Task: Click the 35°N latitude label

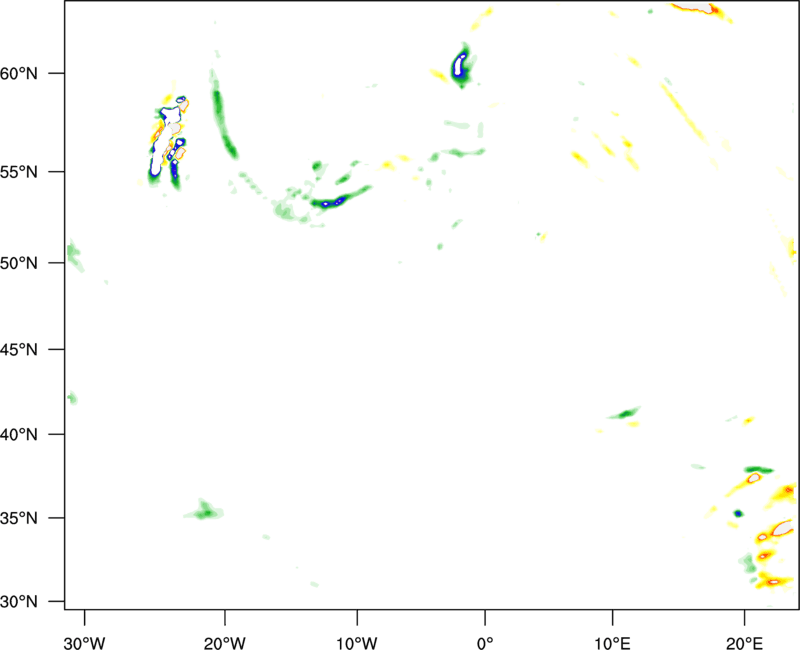Action: tap(19, 518)
